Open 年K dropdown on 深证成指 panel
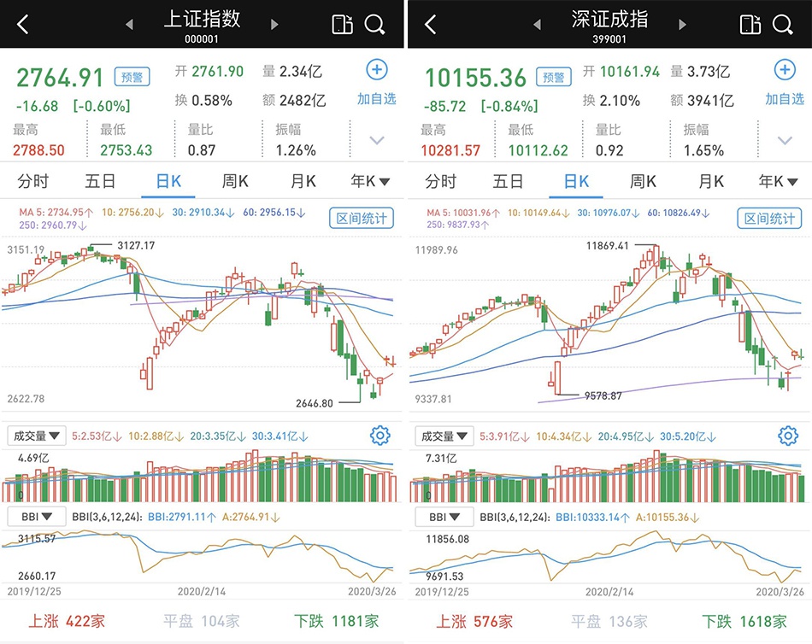The image size is (812, 644). tap(778, 181)
